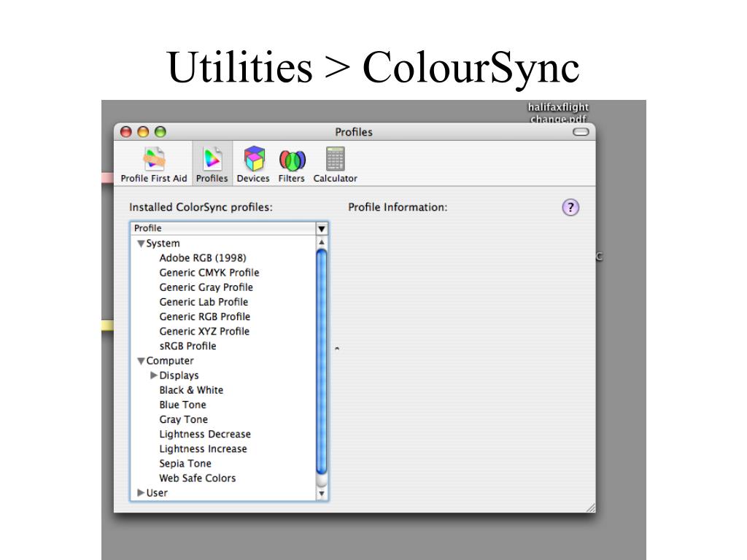Select Blue Tone profile
This screenshot has width=747, height=560.
click(182, 405)
